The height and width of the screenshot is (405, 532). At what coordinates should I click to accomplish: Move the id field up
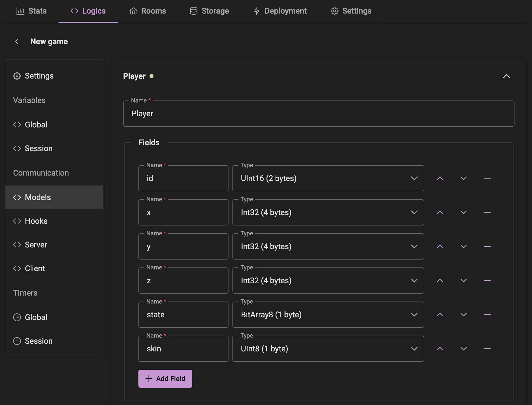[x=440, y=178]
